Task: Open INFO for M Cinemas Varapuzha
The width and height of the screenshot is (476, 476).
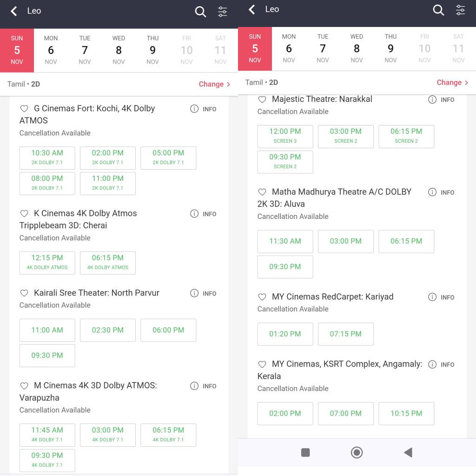Action: click(x=204, y=386)
